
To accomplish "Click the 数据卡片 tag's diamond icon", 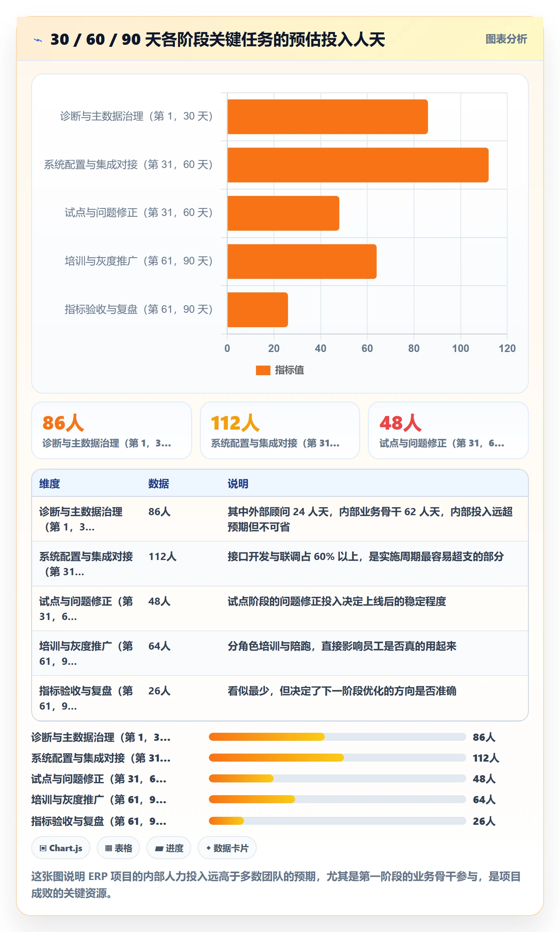I will point(208,848).
